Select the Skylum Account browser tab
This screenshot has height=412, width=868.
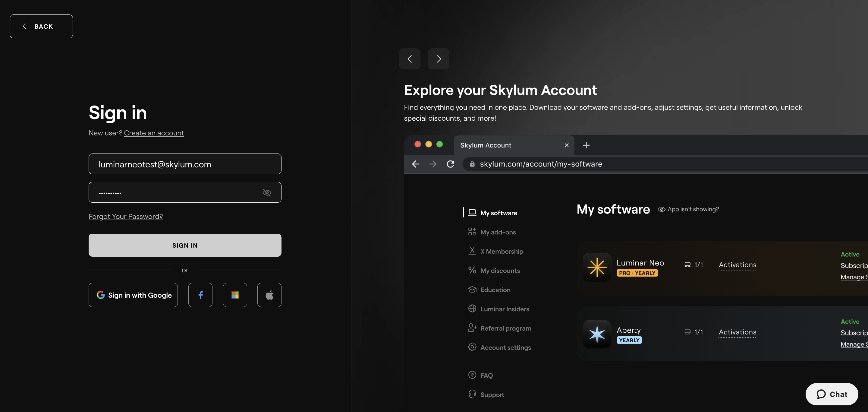click(514, 145)
